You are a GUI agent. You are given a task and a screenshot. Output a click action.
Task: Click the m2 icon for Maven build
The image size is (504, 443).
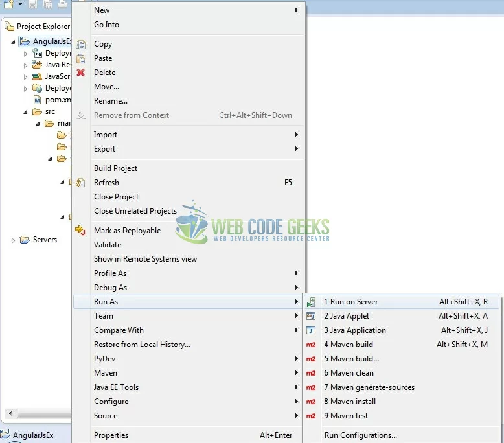click(311, 345)
